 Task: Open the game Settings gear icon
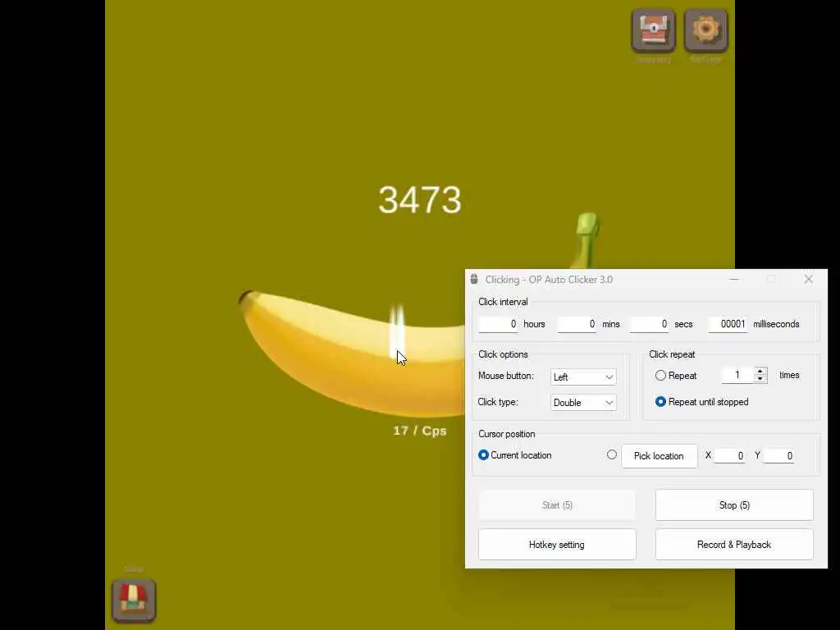[x=705, y=30]
